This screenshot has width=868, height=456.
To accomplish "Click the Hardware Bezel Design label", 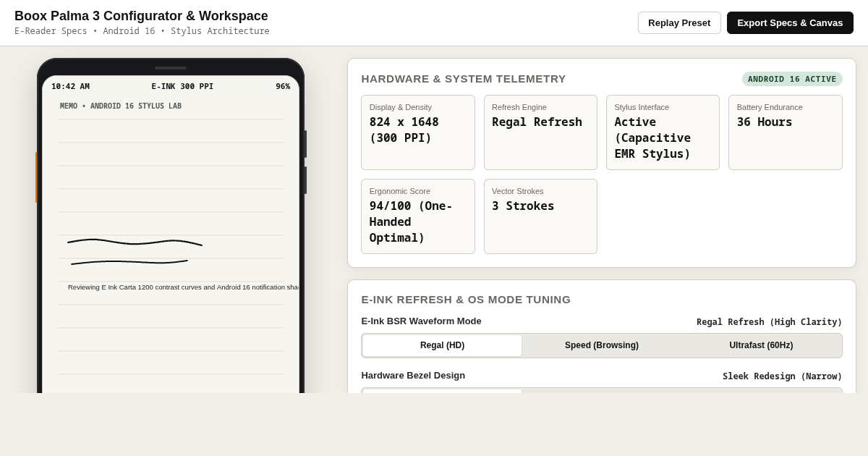I will [x=413, y=375].
